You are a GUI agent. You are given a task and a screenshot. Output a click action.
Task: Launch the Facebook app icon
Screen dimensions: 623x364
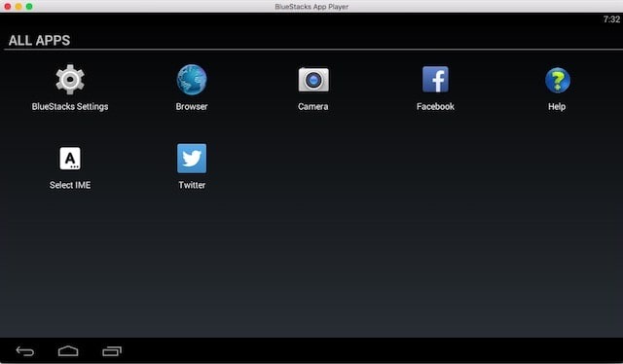pos(435,80)
